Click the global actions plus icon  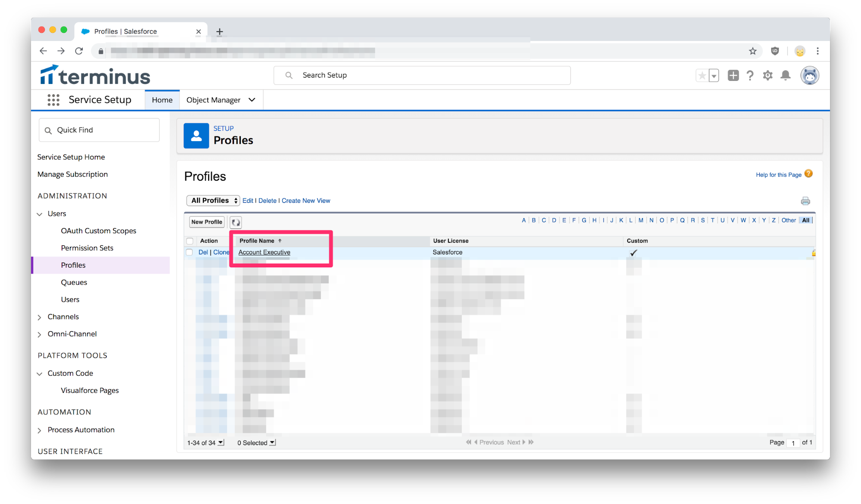733,75
